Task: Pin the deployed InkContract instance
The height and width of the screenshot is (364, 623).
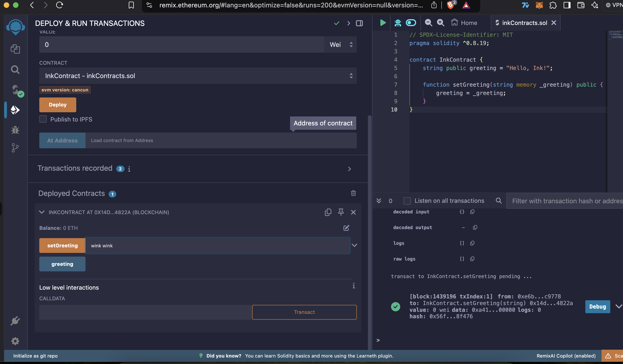Action: (x=341, y=212)
